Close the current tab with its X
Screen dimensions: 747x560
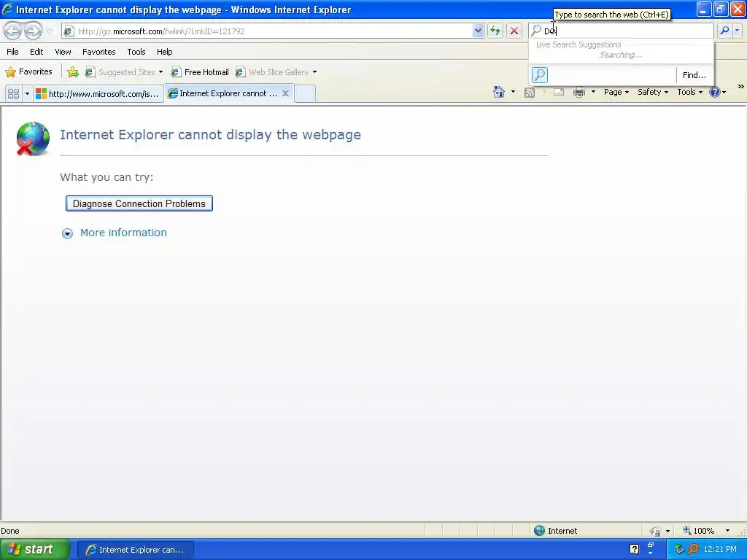coord(285,93)
